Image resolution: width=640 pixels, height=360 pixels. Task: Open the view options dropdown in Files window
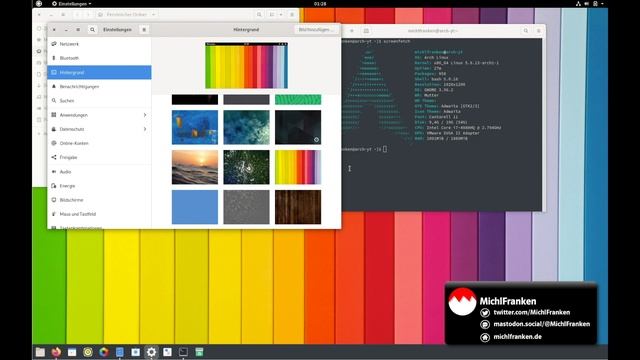click(281, 14)
